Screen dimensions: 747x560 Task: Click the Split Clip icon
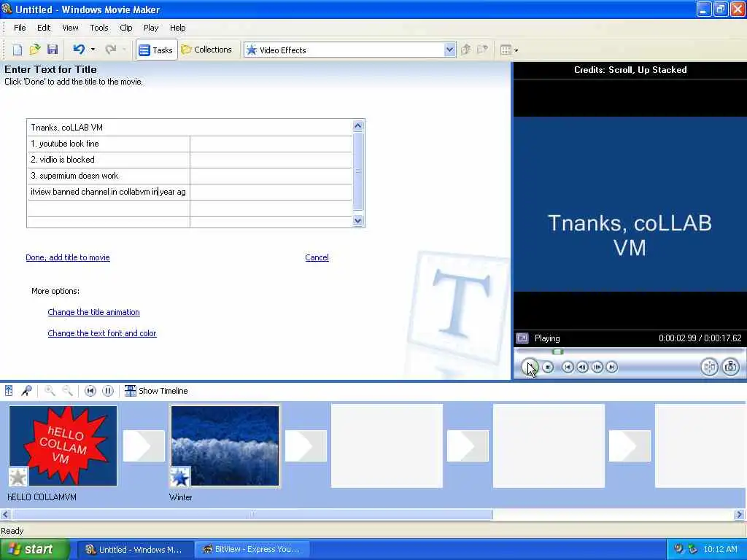709,367
